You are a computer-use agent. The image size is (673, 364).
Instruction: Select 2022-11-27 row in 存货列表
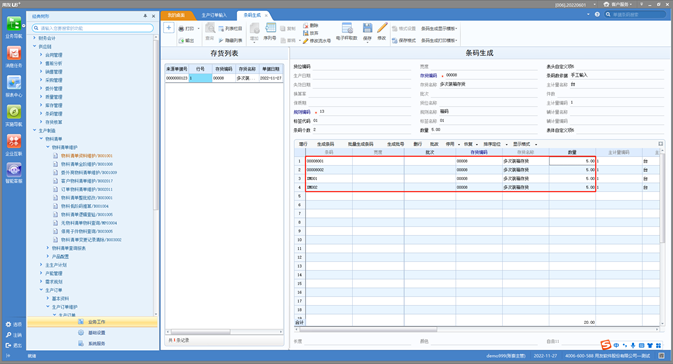[224, 78]
